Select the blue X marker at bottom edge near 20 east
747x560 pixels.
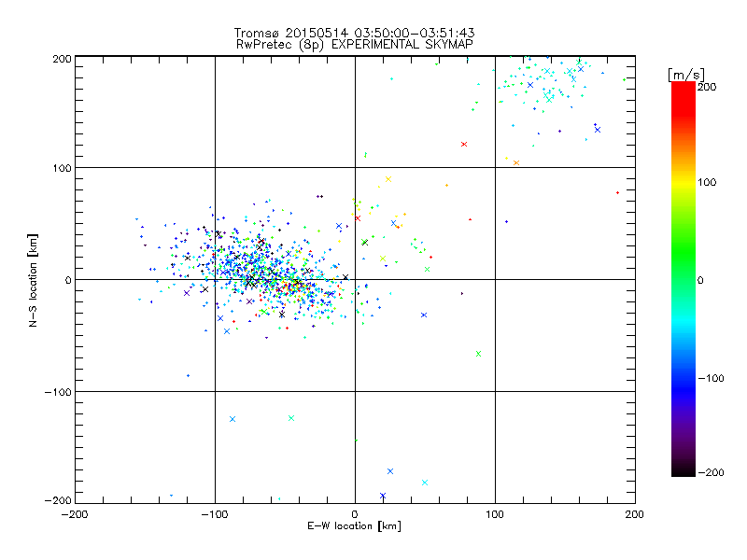383,496
